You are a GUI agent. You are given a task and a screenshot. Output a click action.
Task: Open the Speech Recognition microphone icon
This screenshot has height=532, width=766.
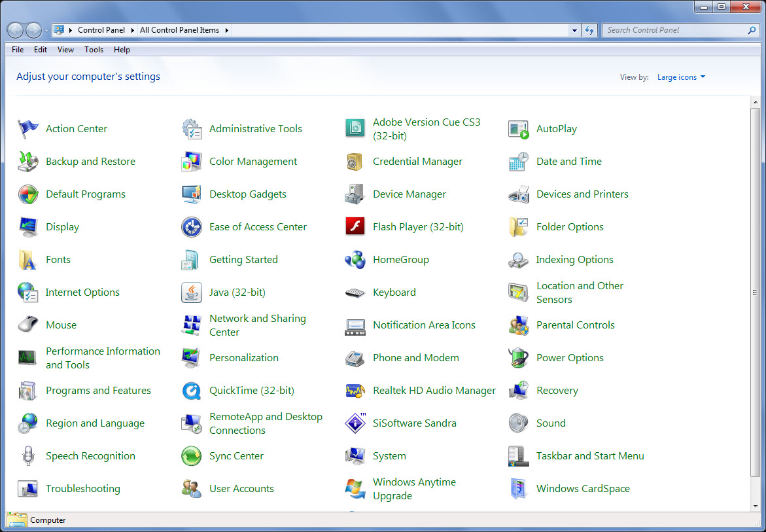point(28,456)
